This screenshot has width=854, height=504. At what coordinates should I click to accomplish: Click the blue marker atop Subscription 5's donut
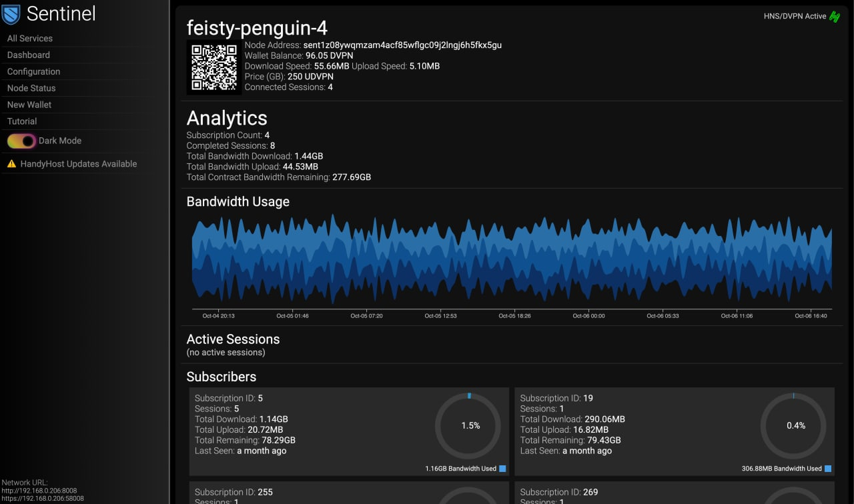tap(470, 395)
